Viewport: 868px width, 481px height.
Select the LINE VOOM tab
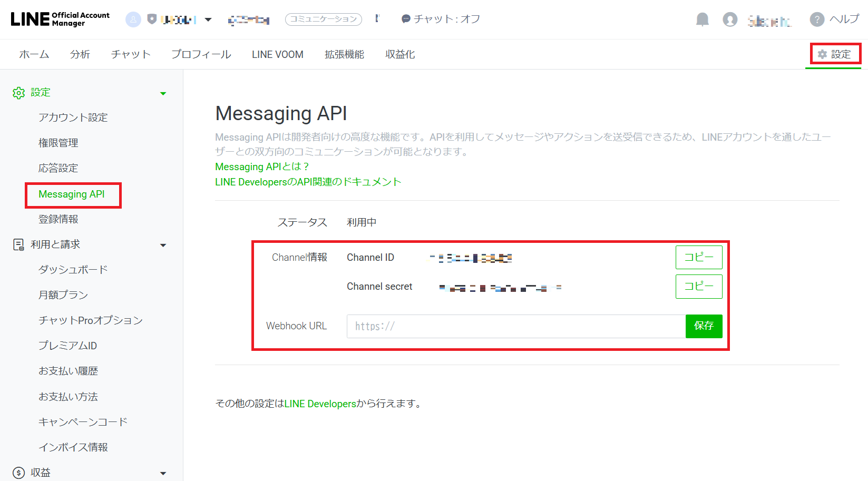pos(278,54)
